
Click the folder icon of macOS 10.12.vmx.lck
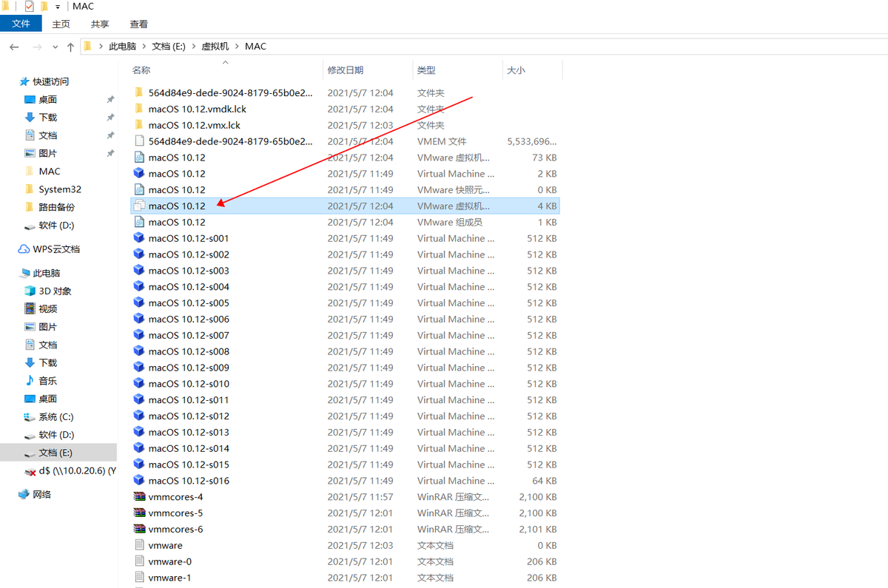(x=138, y=125)
